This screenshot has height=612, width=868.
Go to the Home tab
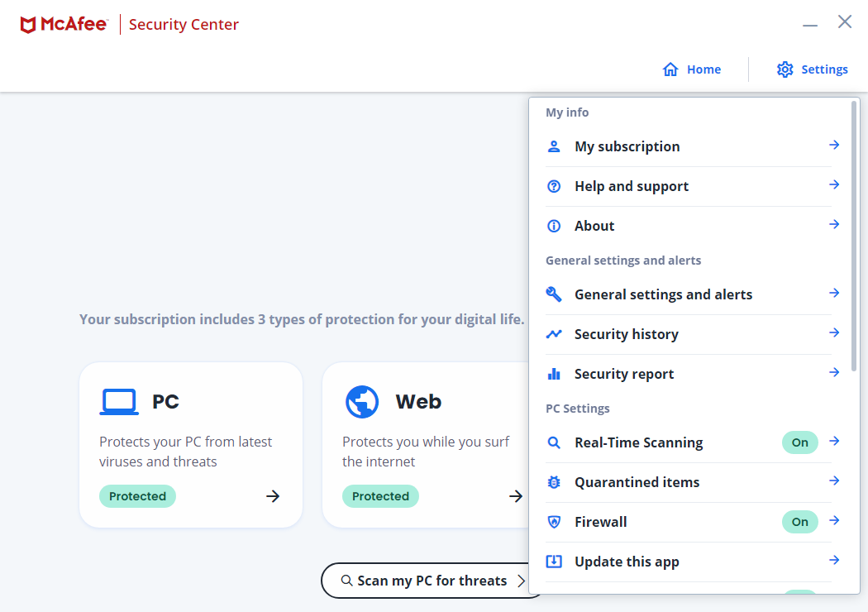coord(692,69)
